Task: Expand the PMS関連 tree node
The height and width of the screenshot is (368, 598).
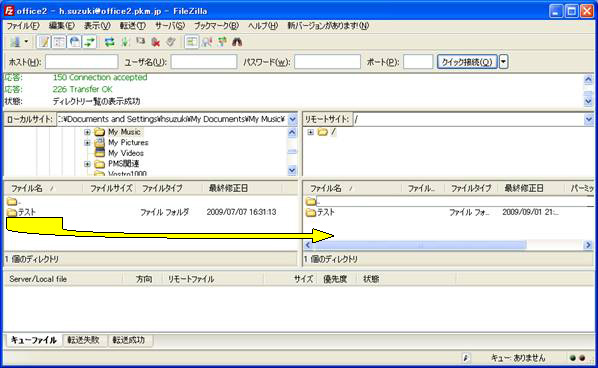Action: pyautogui.click(x=87, y=164)
